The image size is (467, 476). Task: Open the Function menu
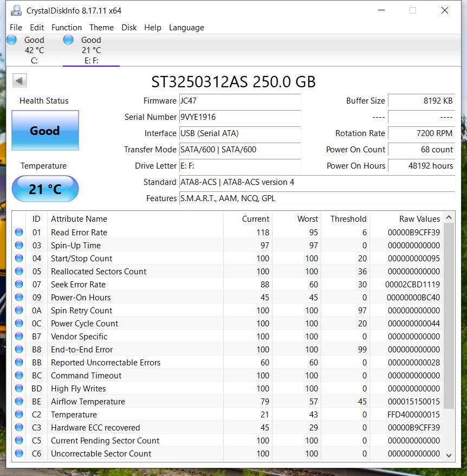pyautogui.click(x=67, y=28)
